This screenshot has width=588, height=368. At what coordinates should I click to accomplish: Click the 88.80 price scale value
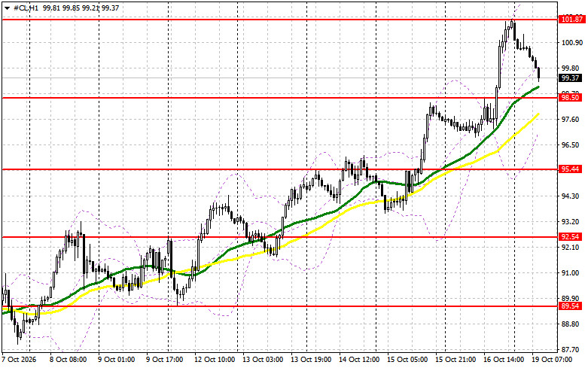click(x=571, y=324)
